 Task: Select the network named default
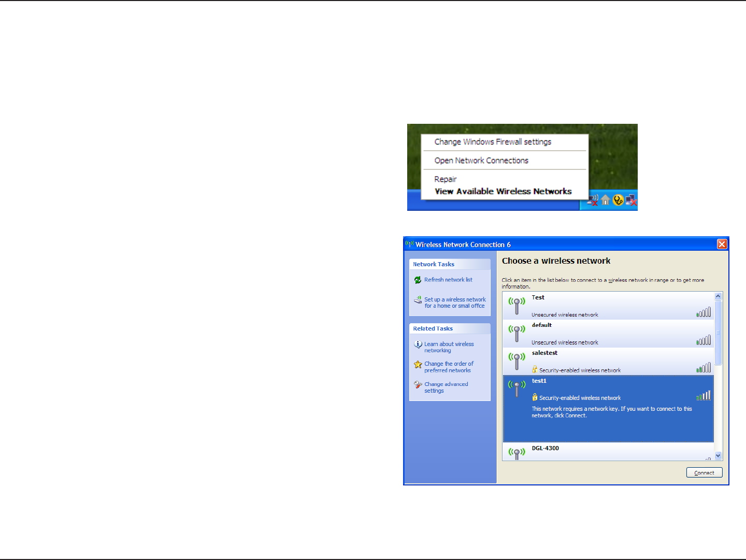coord(608,334)
